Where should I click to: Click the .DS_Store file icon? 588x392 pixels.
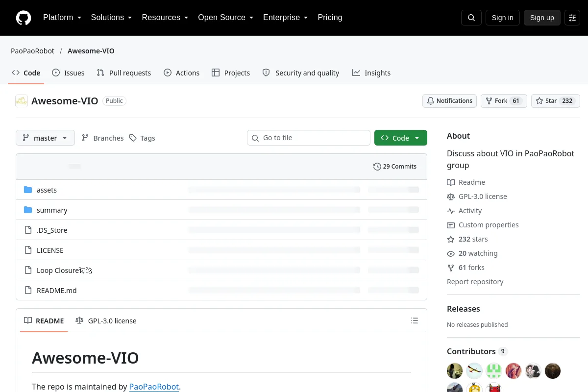click(28, 230)
